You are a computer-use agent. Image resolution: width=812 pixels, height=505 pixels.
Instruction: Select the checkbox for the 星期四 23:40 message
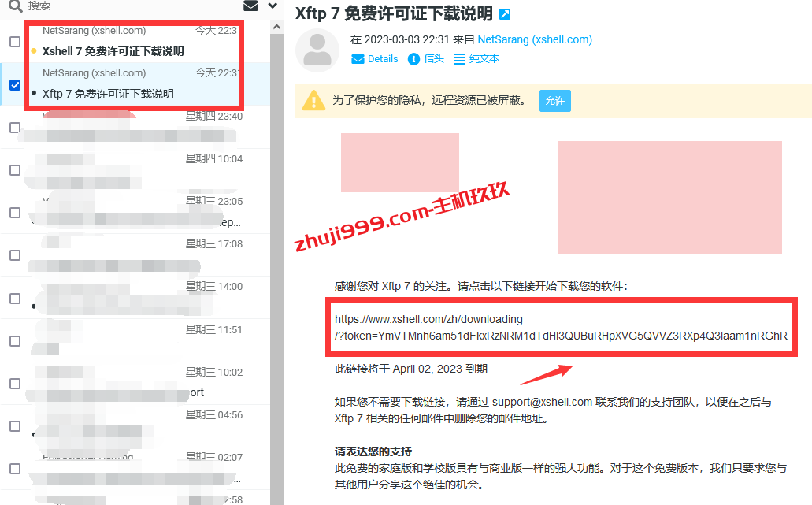(x=15, y=128)
